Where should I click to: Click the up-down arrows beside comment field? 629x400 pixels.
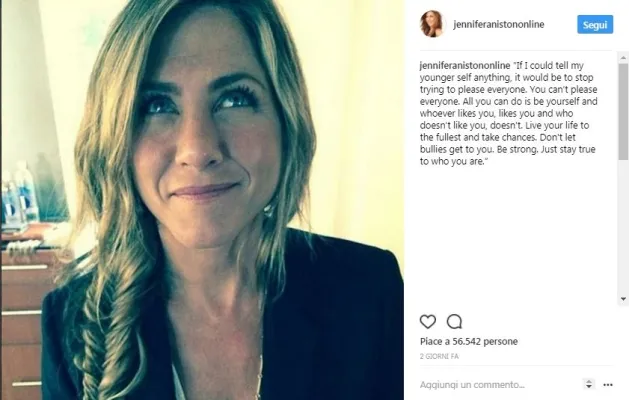pos(588,384)
